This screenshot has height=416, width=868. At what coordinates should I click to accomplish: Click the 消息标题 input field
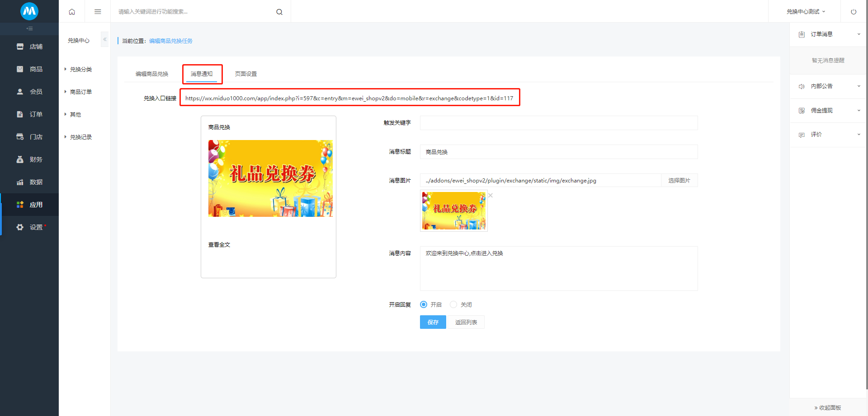559,152
